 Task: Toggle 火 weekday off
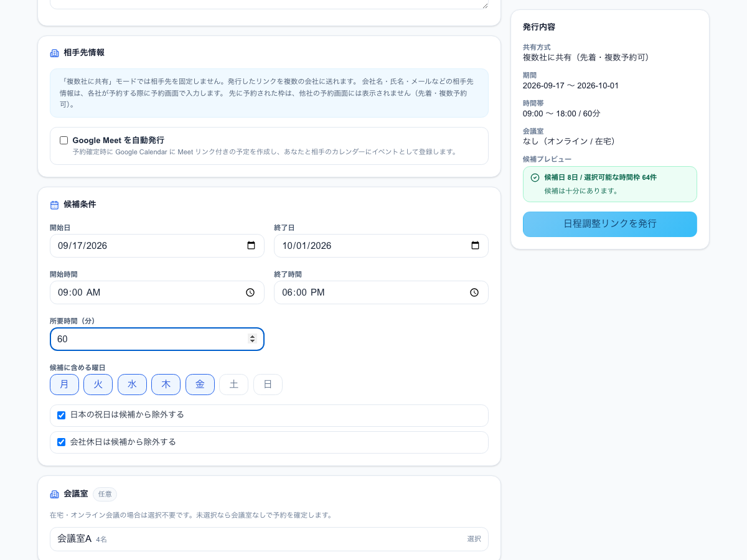tap(98, 385)
